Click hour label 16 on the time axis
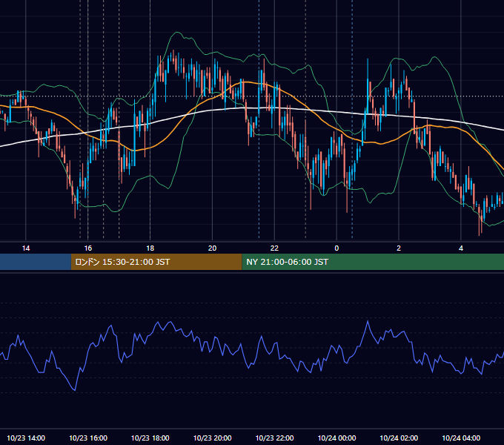Image resolution: width=504 pixels, height=445 pixels. (x=88, y=248)
